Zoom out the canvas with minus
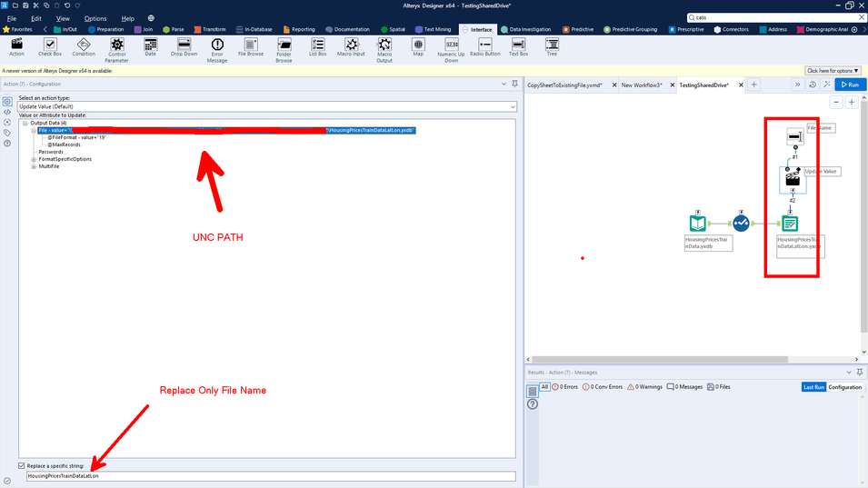The width and height of the screenshot is (868, 488). (x=836, y=103)
